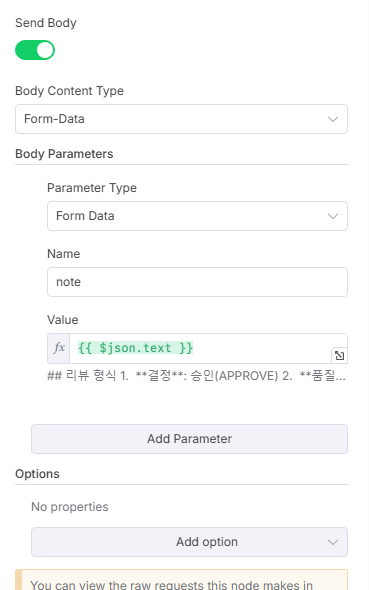Image resolution: width=369 pixels, height=590 pixels.
Task: Toggle the Send Body switch off
Action: click(35, 50)
